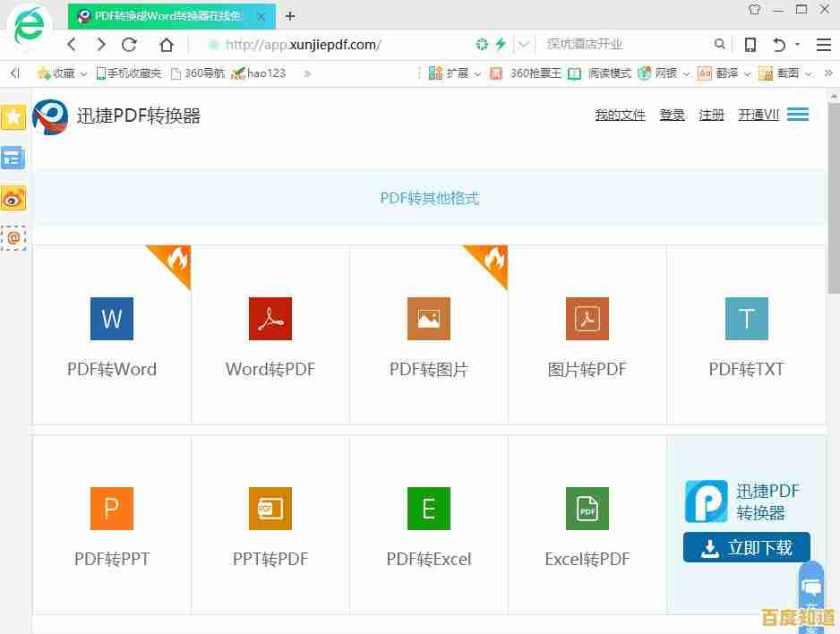Click inside the search input field

point(627,43)
